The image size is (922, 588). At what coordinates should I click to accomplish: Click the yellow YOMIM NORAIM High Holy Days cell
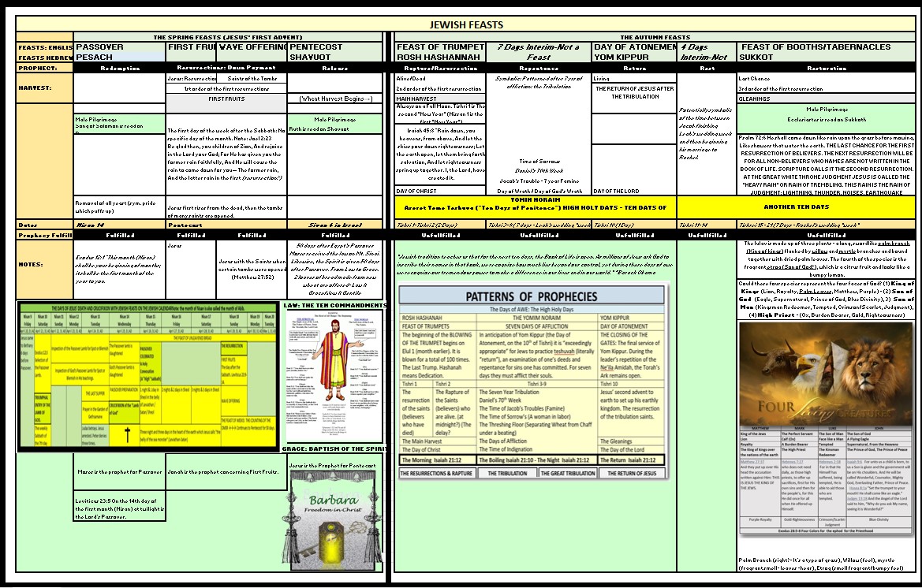pos(534,207)
